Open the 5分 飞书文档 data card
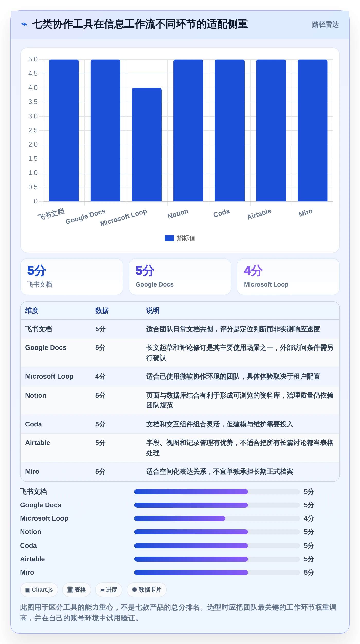 pyautogui.click(x=72, y=277)
